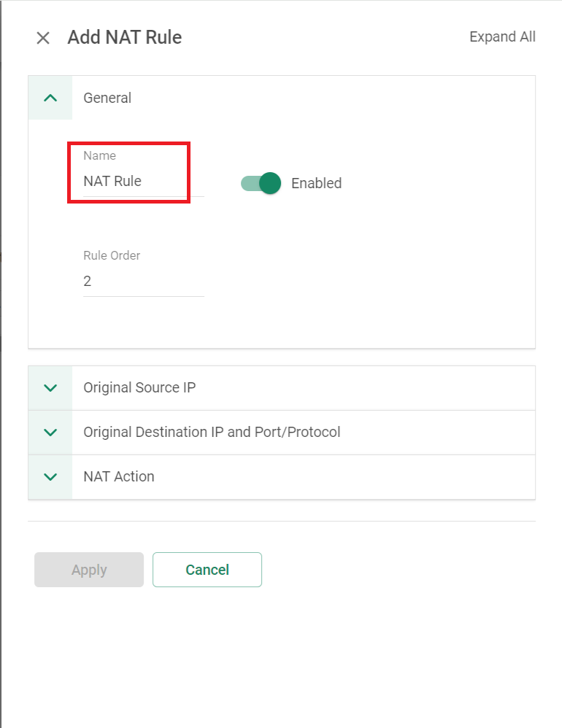
Task: Open the NAT Action section header
Action: coord(282,477)
